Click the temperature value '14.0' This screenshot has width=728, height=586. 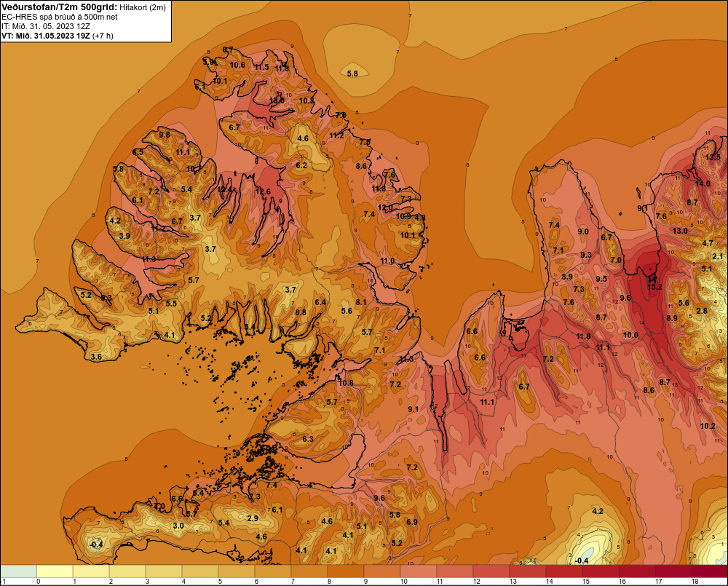703,183
